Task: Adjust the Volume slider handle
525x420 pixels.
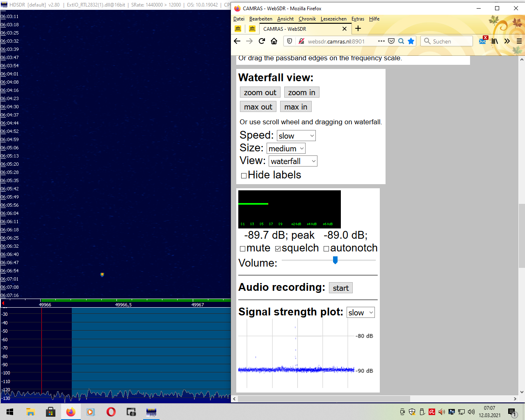Action: point(335,260)
